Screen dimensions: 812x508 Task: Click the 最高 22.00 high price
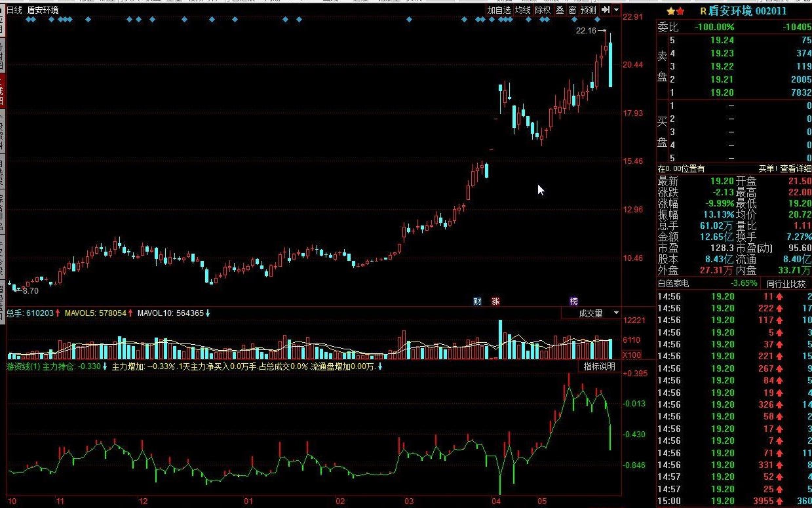(800, 193)
